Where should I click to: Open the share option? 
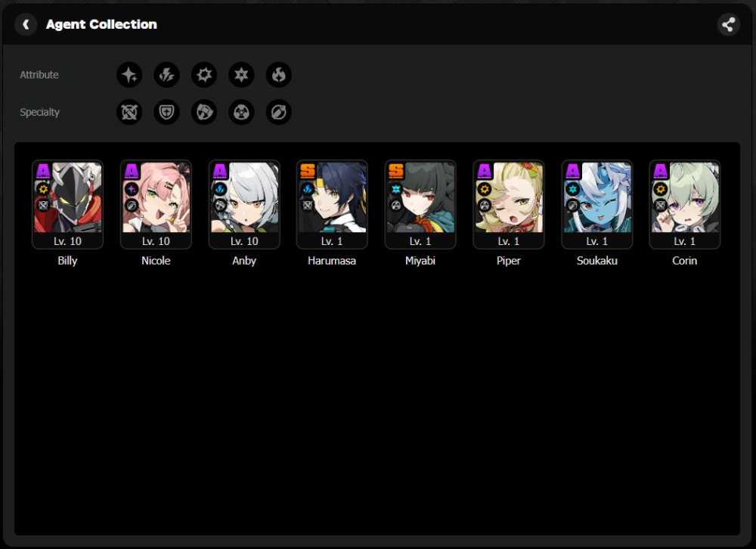[x=729, y=24]
